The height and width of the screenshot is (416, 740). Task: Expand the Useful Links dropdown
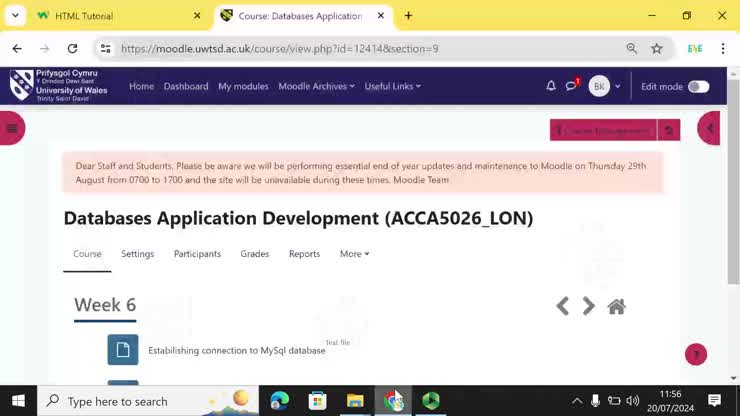pos(392,87)
